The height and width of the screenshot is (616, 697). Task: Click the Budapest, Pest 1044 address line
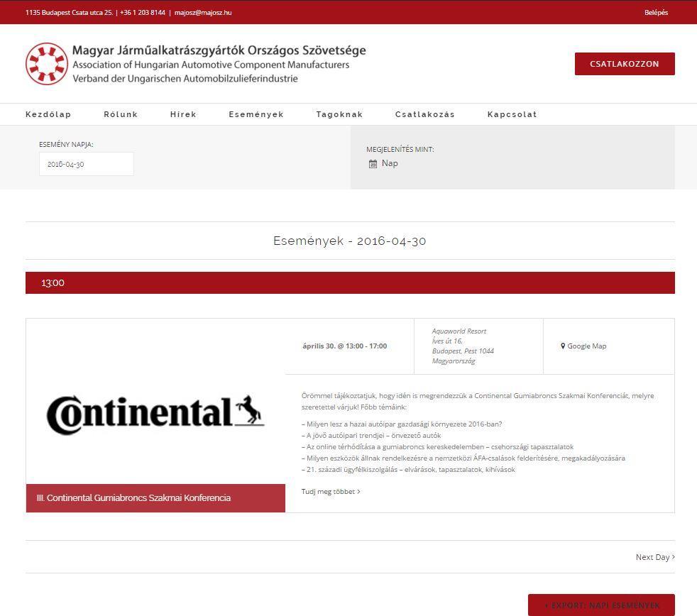[x=463, y=351]
